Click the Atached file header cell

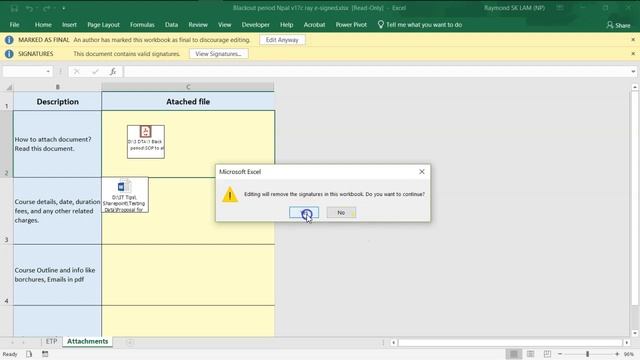click(x=188, y=101)
